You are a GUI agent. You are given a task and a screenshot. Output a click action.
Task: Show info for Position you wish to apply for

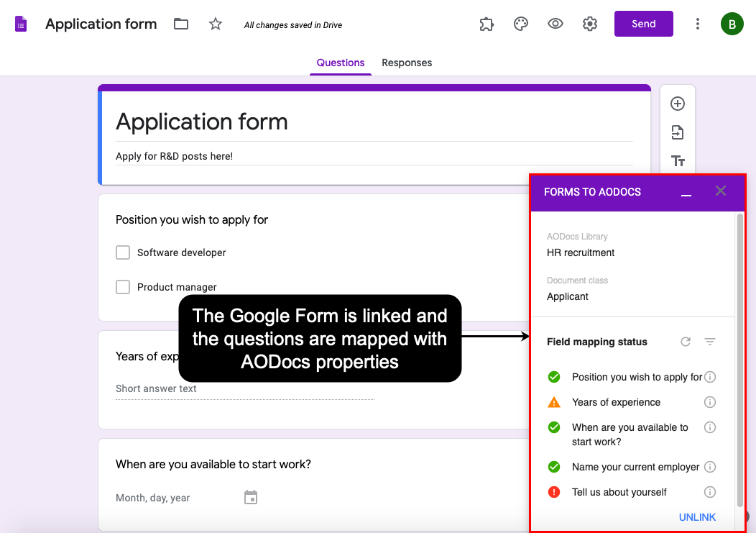point(710,377)
